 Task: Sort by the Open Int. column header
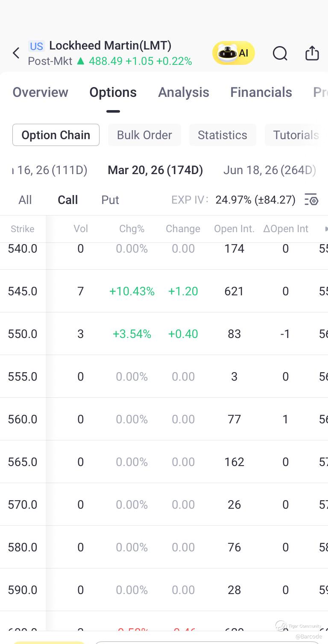(x=234, y=229)
